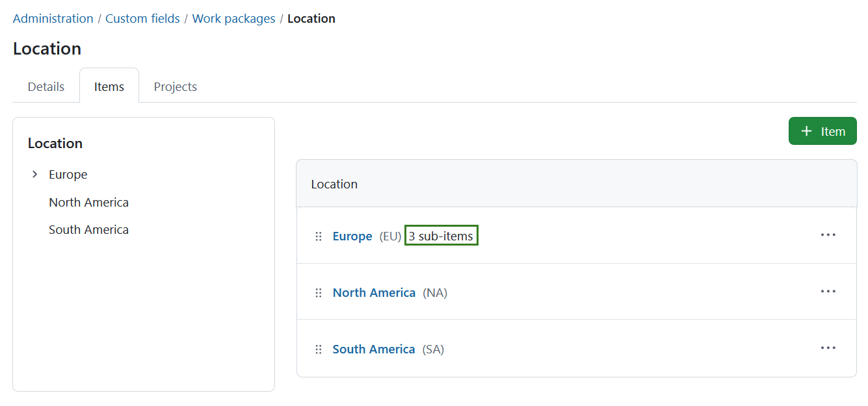Click the green + Item button
Screen dimensions: 868x406
822,131
